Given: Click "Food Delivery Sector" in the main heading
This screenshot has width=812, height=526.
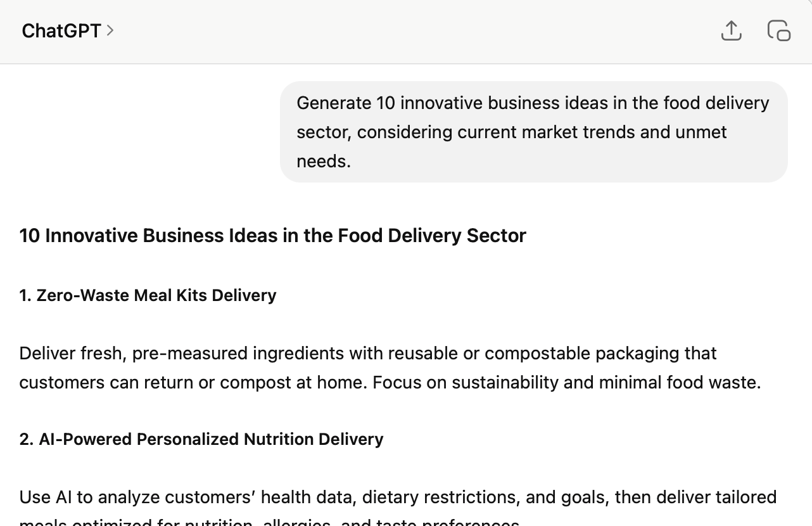Looking at the screenshot, I should pos(431,235).
